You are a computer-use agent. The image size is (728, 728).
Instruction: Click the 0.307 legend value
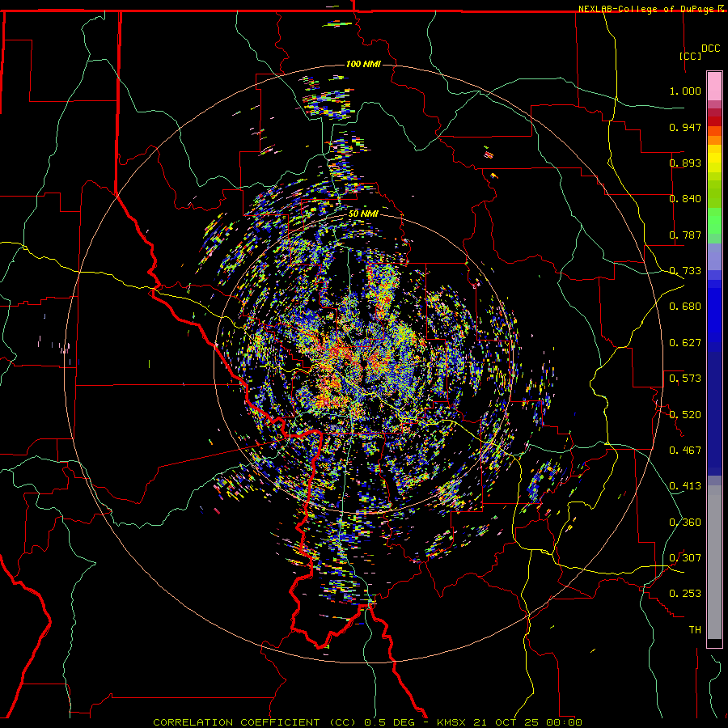point(685,558)
